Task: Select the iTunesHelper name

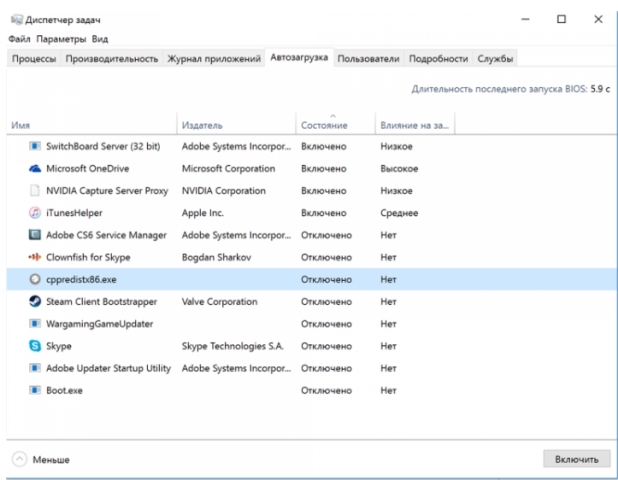Action: [x=74, y=213]
